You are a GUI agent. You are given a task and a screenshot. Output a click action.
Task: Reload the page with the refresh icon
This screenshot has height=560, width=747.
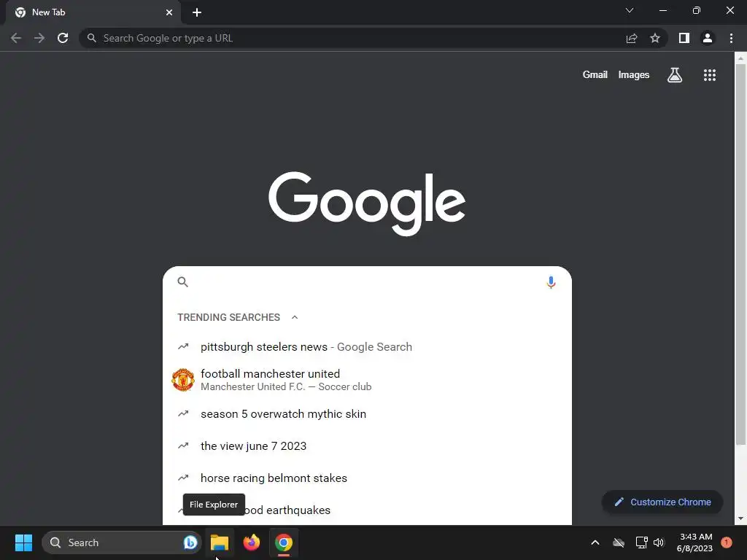(63, 38)
